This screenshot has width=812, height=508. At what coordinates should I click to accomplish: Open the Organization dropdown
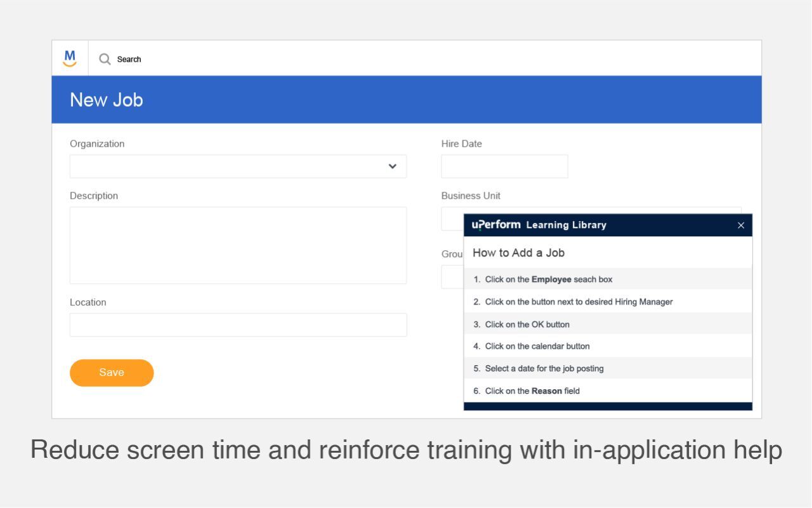coord(238,166)
